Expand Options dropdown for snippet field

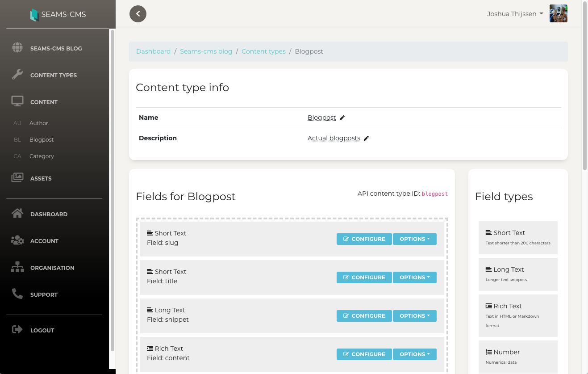[414, 316]
